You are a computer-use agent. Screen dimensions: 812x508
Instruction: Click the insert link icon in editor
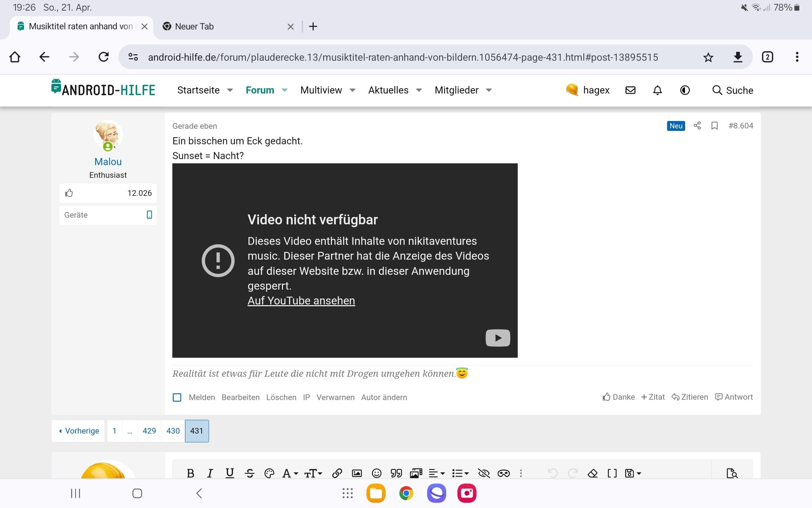[337, 473]
